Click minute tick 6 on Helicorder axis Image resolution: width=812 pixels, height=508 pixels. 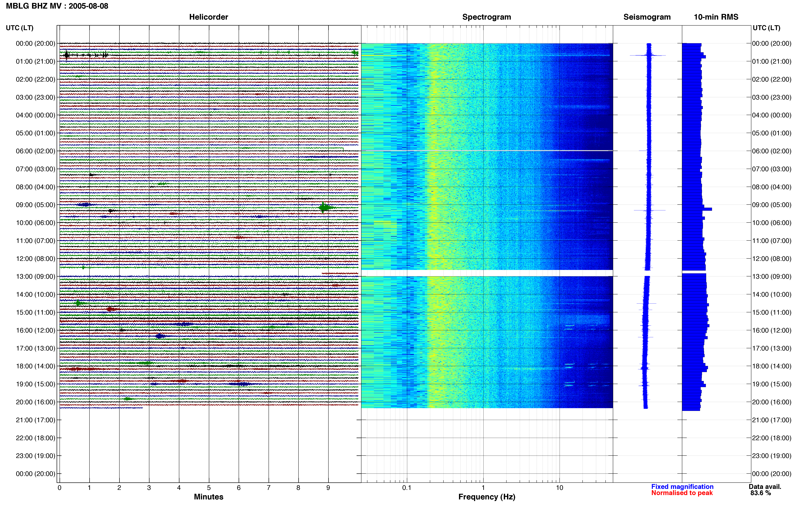tap(239, 488)
